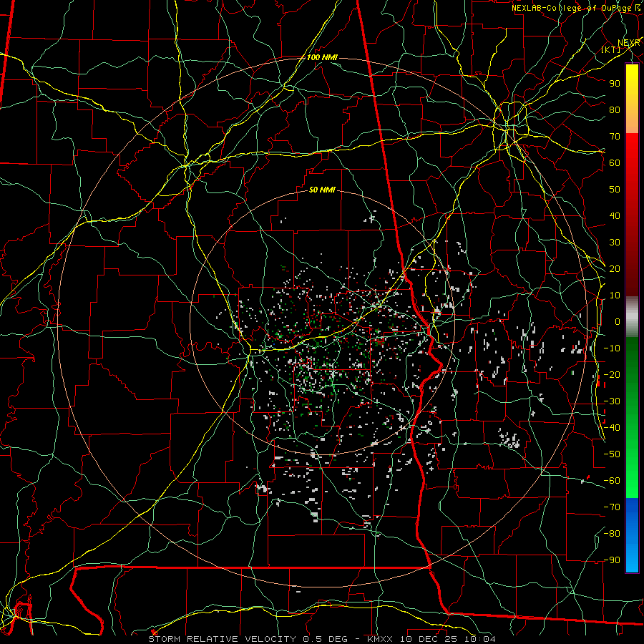
Task: Click the [KT] units label
Action: (x=611, y=49)
